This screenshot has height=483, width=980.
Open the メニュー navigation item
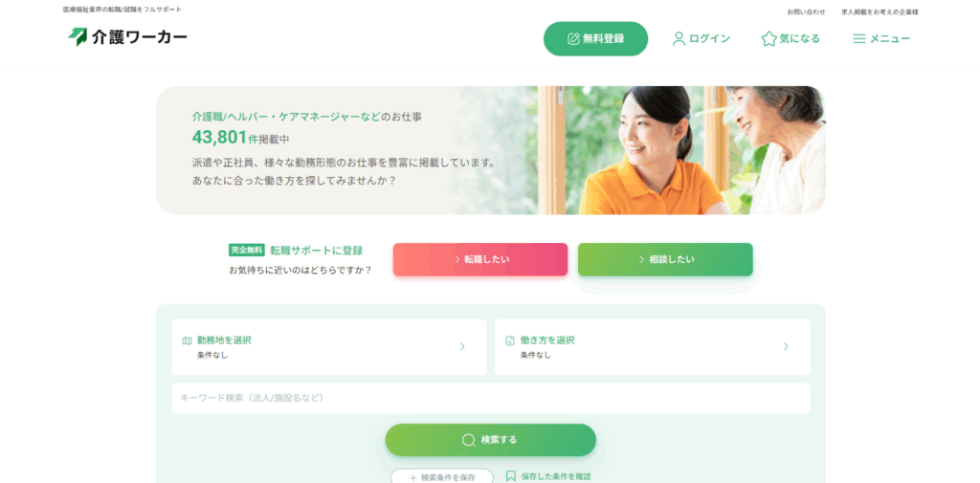click(881, 39)
